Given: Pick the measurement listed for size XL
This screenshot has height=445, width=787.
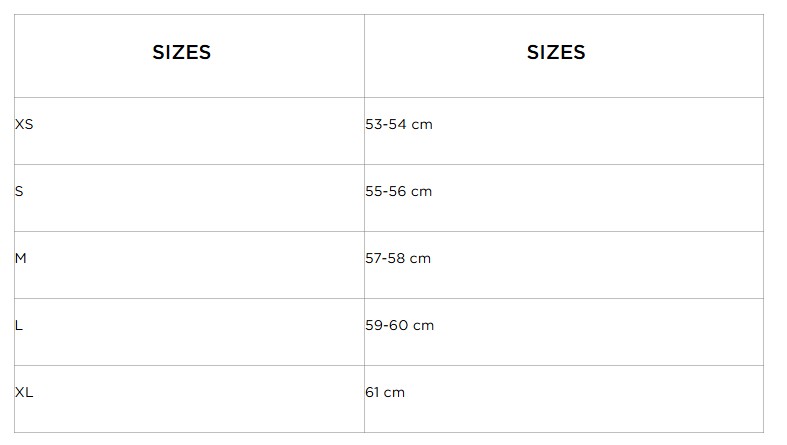Looking at the screenshot, I should pyautogui.click(x=385, y=392).
